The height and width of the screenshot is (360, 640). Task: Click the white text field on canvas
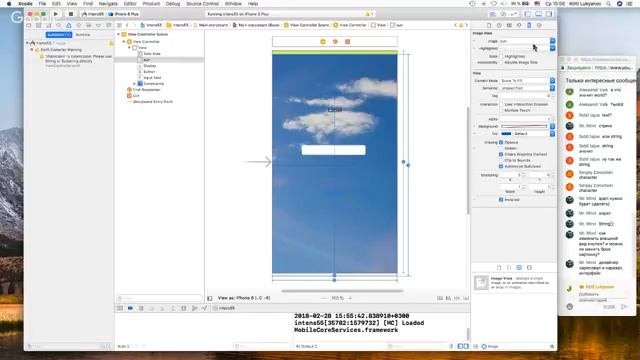click(x=333, y=150)
